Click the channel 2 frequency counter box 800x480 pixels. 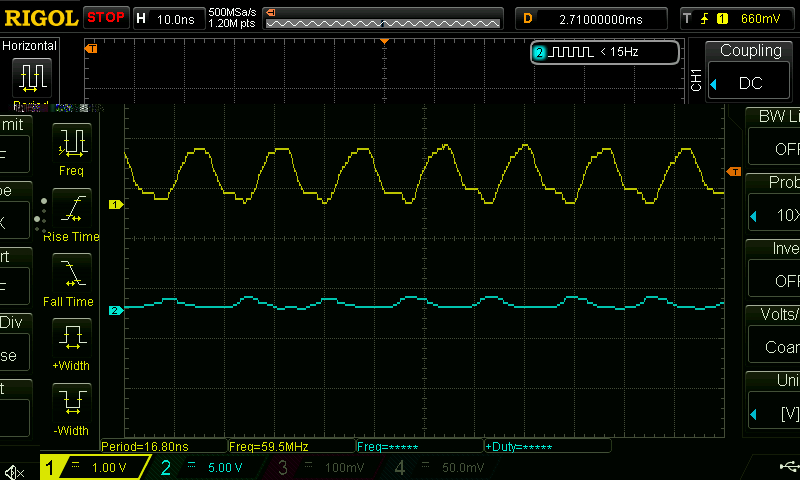605,52
